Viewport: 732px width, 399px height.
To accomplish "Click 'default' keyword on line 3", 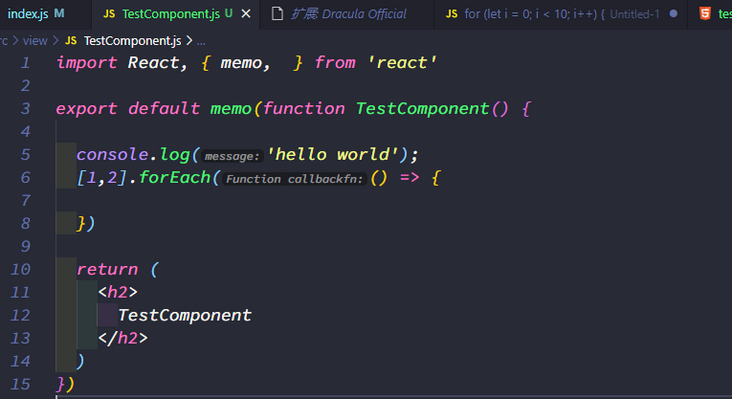I will (164, 108).
